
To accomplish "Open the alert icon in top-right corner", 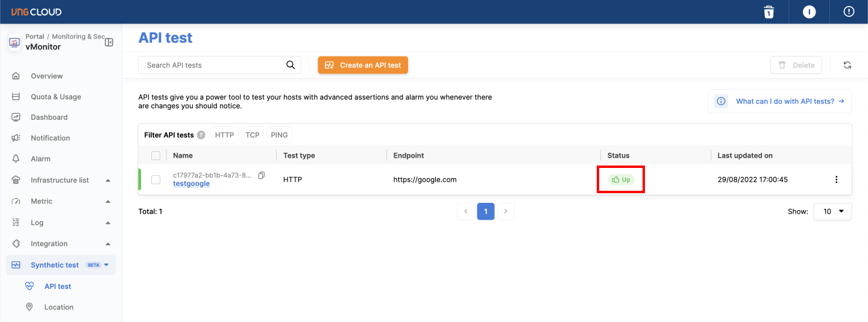I will [849, 12].
